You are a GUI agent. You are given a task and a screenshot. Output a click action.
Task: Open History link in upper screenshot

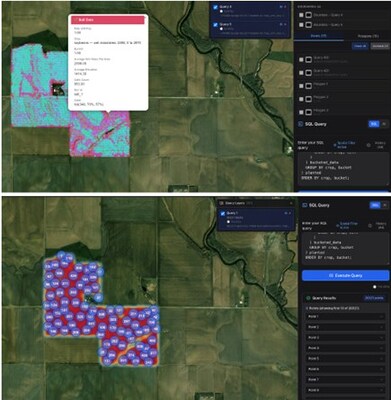[x=380, y=145]
